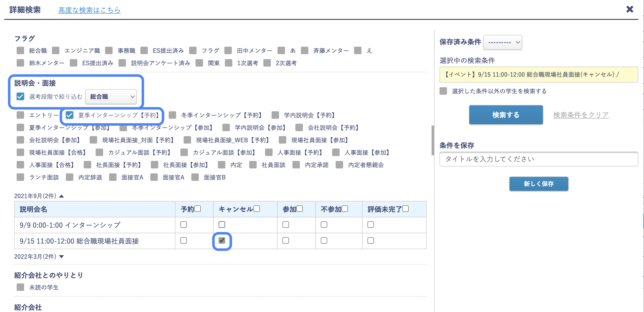This screenshot has height=312, width=644.
Task: Enable the 1次選考 flag checkbox
Action: pos(229,63)
